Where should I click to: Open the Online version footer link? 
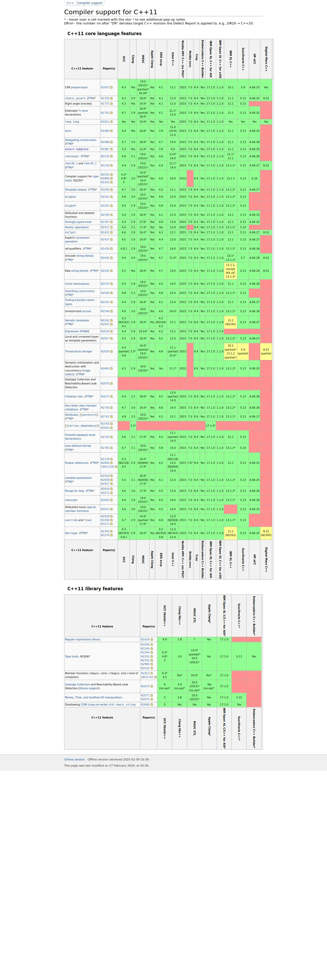tap(74, 759)
